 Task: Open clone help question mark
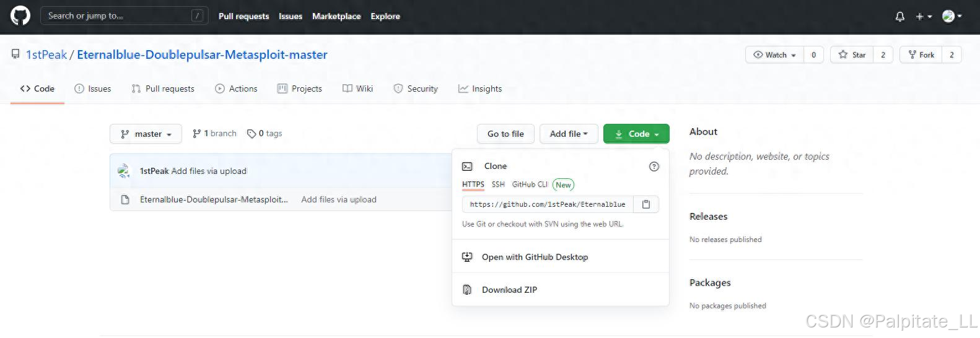pos(654,167)
